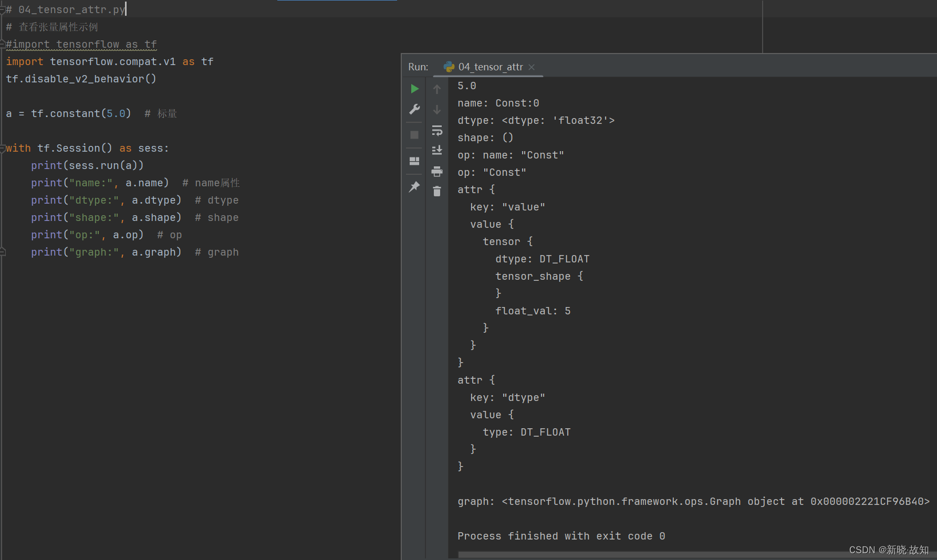937x560 pixels.
Task: Click 'float_val: 5' in console output
Action: (533, 311)
